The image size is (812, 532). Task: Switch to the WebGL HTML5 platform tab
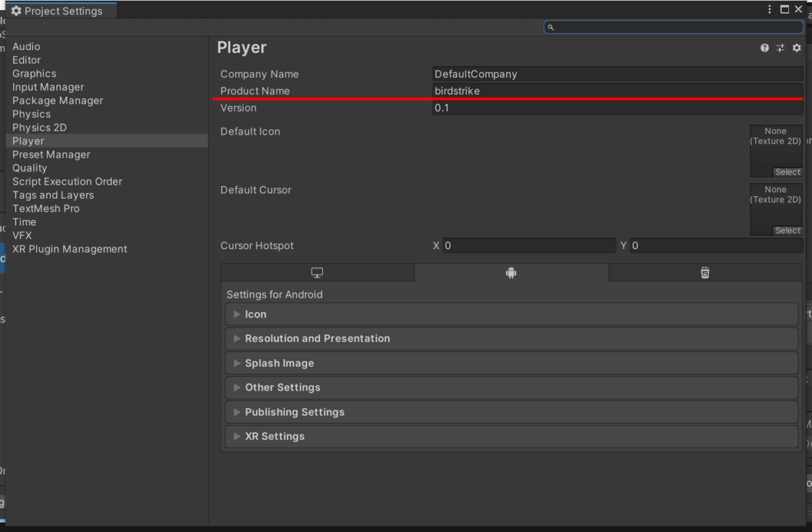tap(705, 273)
